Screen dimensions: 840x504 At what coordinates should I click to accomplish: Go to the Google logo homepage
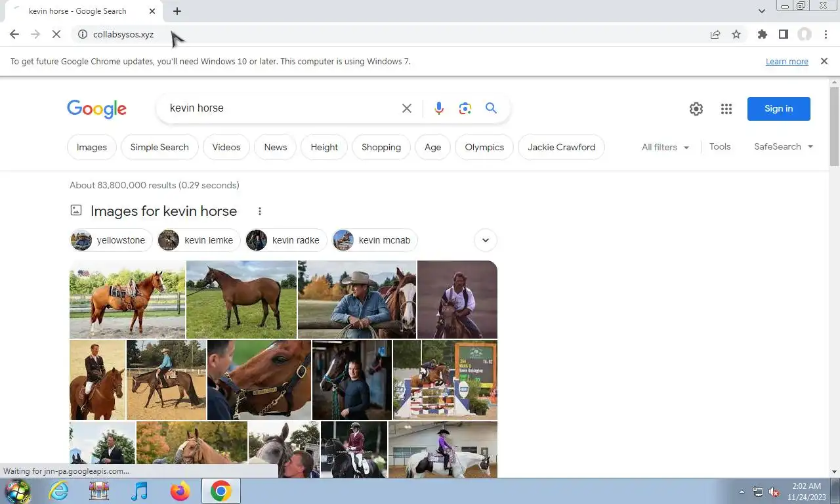pos(96,109)
